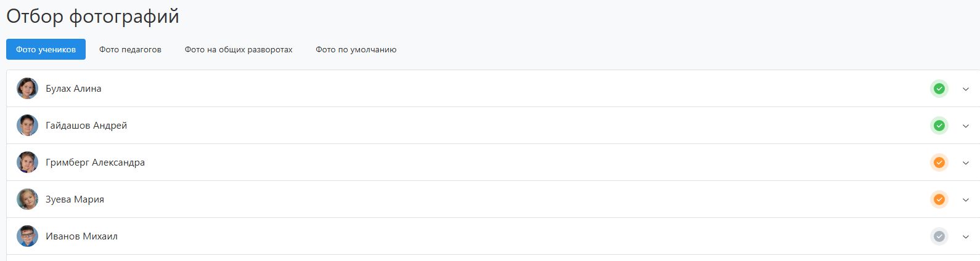Switch to the Фото педагогов tab
980x261 pixels.
[130, 49]
